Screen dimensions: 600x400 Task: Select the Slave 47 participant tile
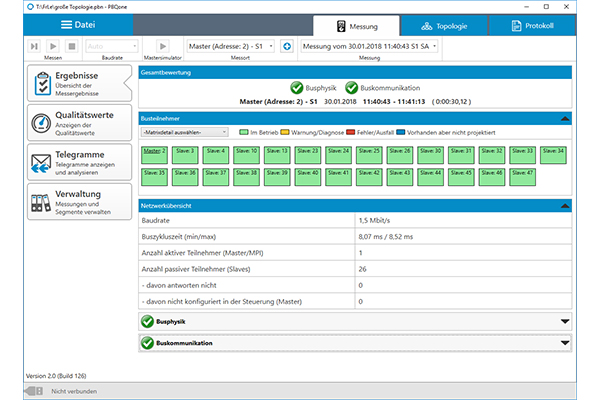tap(523, 177)
